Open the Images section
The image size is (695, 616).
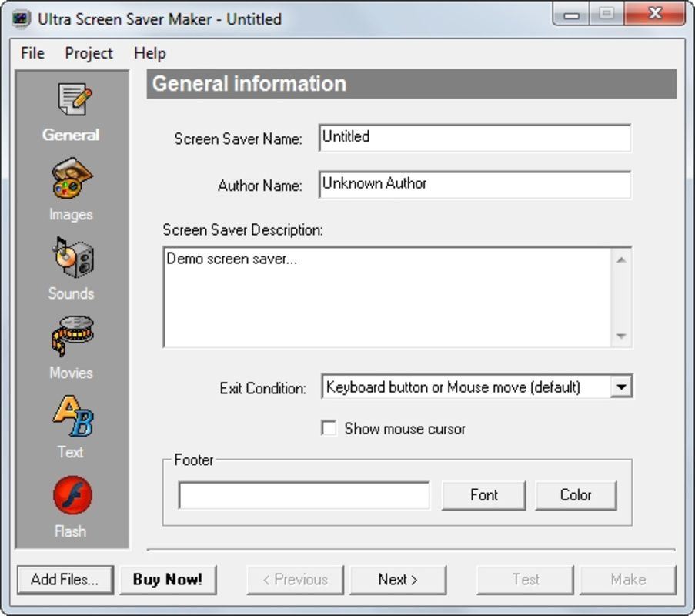(71, 179)
